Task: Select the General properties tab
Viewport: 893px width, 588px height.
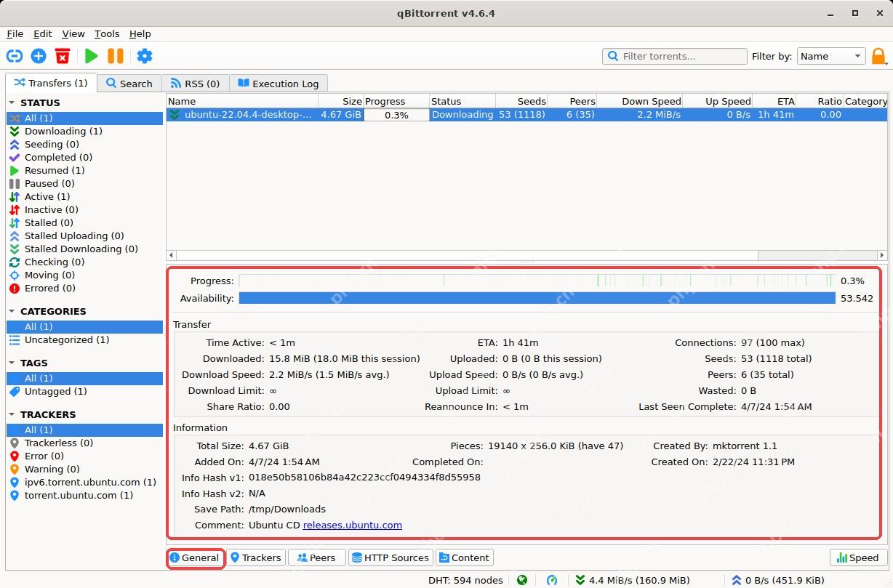Action: [195, 557]
